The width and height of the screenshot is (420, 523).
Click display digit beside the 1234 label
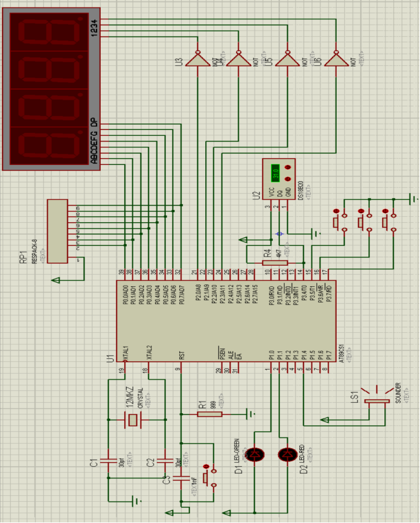[49, 32]
